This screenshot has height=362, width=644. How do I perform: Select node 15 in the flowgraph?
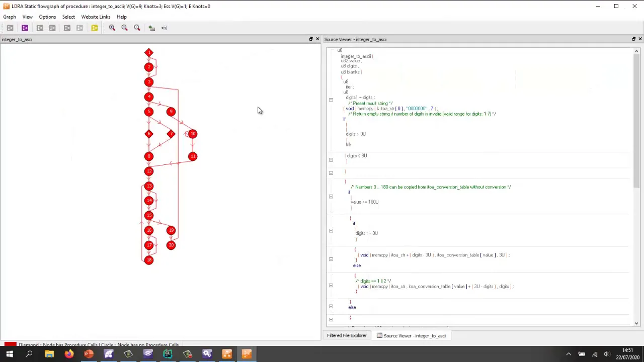148,215
